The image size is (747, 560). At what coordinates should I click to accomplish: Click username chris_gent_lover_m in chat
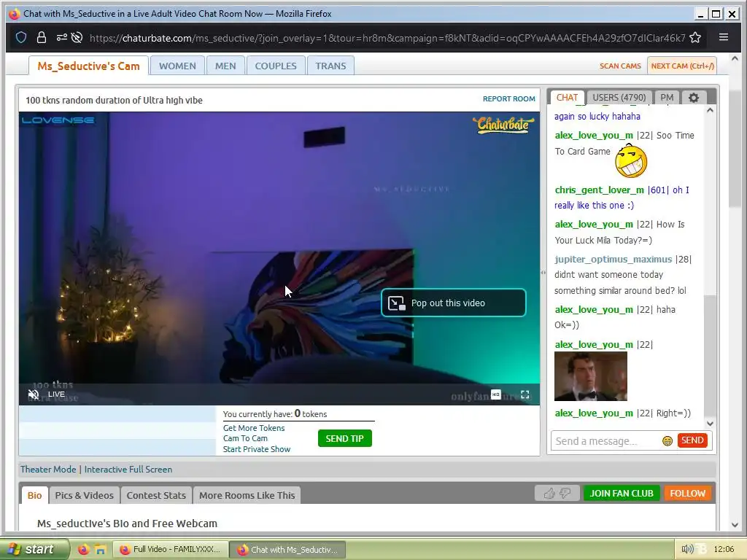pyautogui.click(x=600, y=190)
